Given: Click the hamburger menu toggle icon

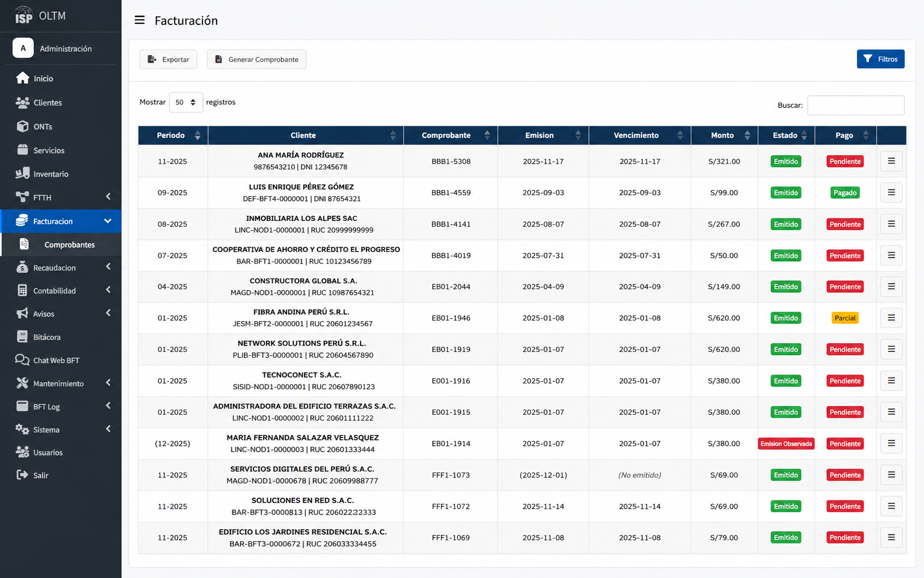Looking at the screenshot, I should (139, 20).
